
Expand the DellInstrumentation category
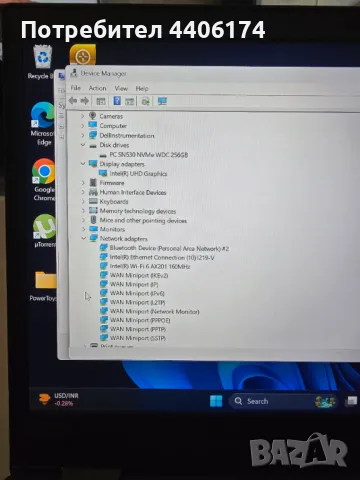83,135
